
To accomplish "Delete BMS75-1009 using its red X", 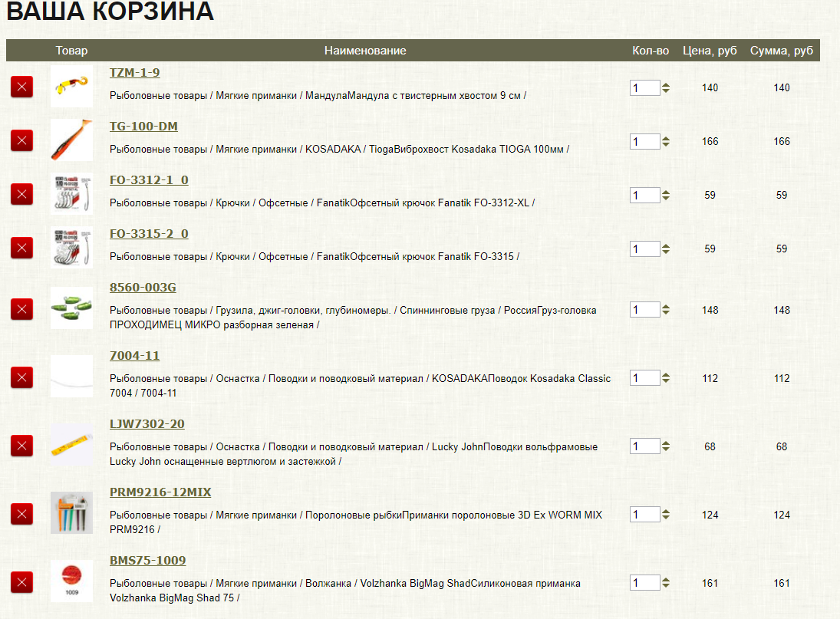I will coord(22,582).
